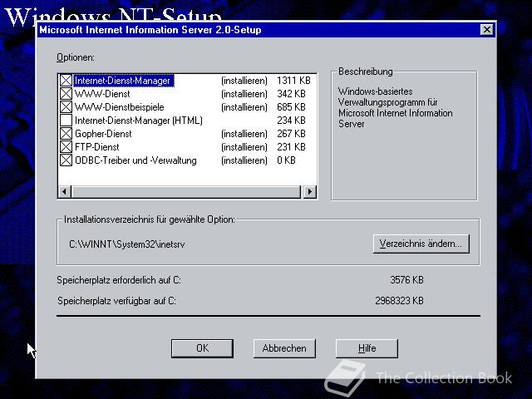Image resolution: width=532 pixels, height=399 pixels.
Task: Click the 685 KB size value
Action: pos(291,107)
